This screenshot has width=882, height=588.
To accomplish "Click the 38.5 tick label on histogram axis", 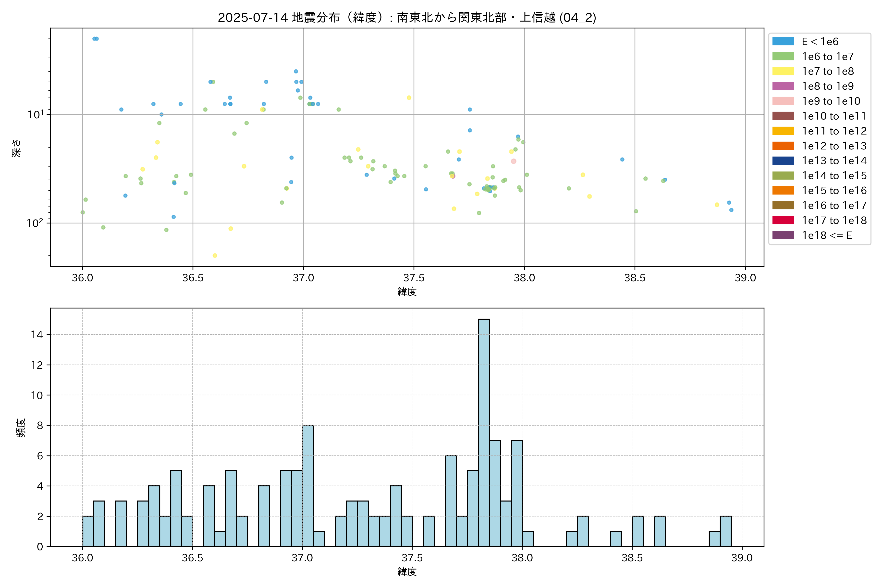I will click(632, 558).
